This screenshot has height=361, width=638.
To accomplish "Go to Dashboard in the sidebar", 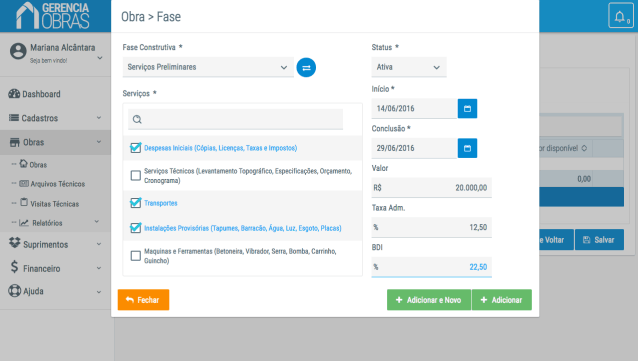I will (x=41, y=94).
